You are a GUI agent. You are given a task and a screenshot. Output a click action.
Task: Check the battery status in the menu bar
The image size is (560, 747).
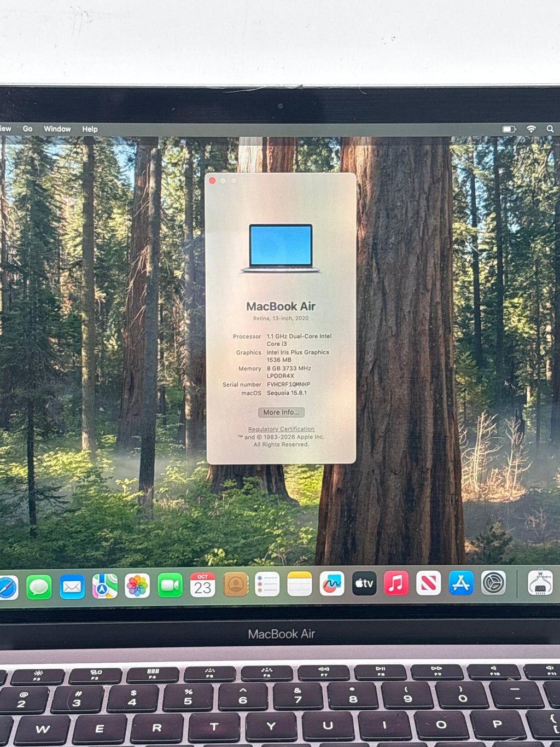(x=509, y=129)
